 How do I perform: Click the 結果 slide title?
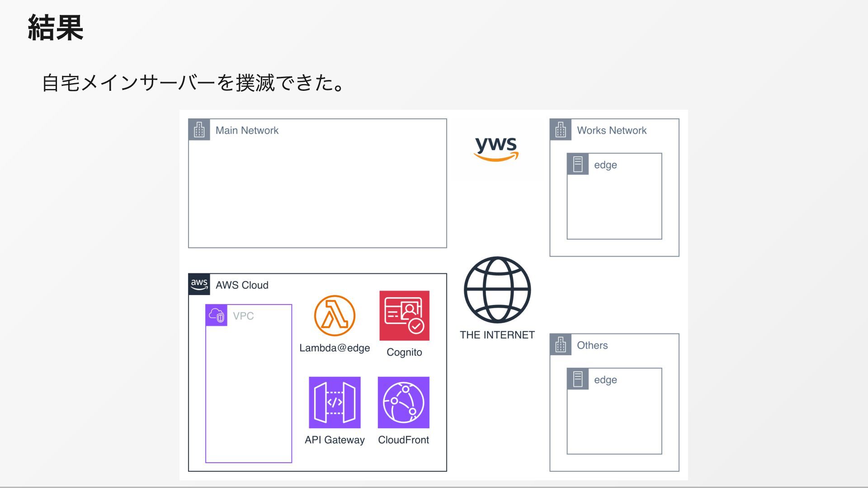point(56,28)
